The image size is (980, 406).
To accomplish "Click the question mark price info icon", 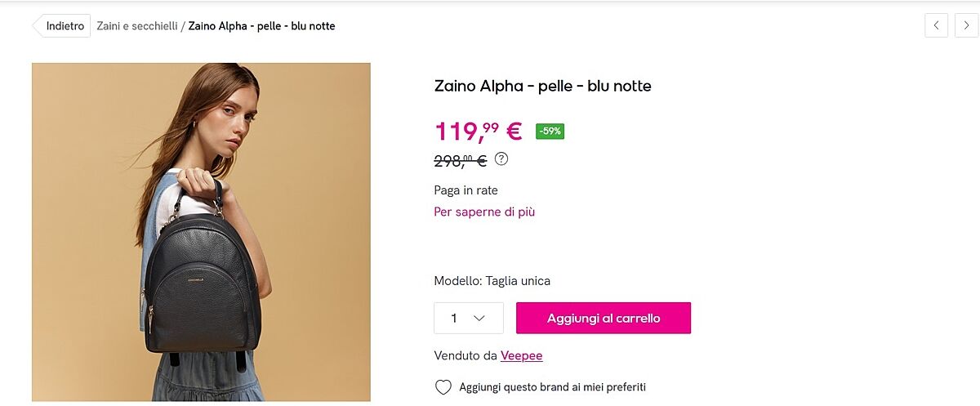I will pyautogui.click(x=501, y=159).
